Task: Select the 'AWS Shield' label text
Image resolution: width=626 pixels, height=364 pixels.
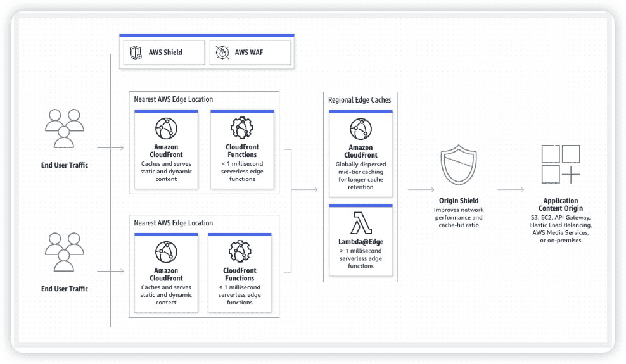Action: [x=165, y=53]
